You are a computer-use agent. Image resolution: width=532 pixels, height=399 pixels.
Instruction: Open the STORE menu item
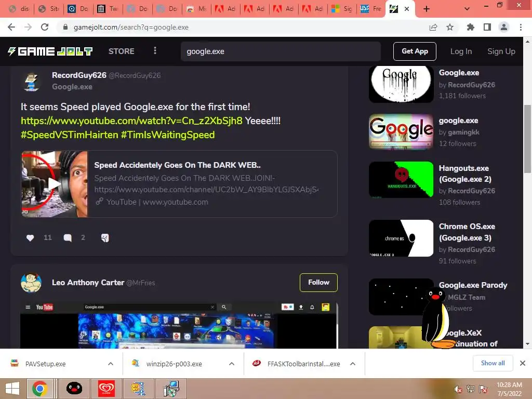pyautogui.click(x=122, y=51)
